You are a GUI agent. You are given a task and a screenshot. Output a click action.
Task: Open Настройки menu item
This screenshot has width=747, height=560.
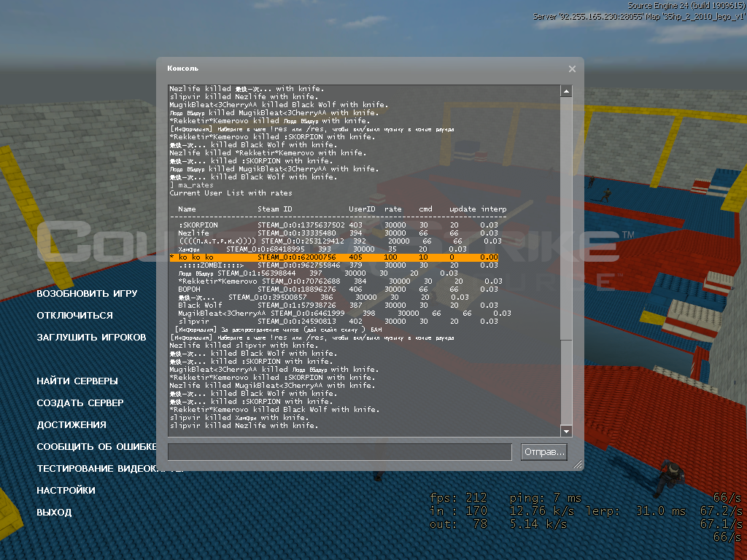click(66, 491)
